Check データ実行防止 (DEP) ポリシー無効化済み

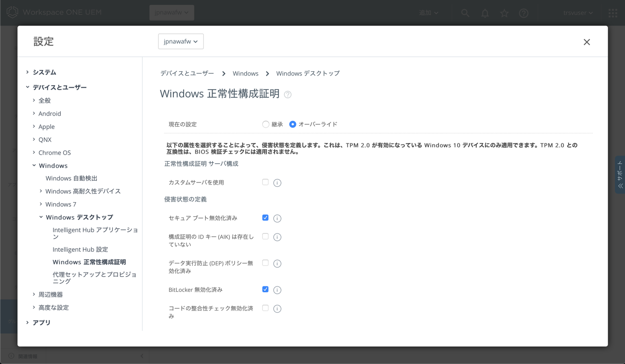coord(266,263)
